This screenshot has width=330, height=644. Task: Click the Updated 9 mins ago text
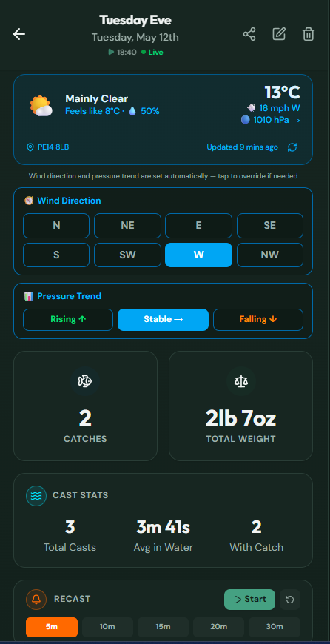tap(242, 147)
